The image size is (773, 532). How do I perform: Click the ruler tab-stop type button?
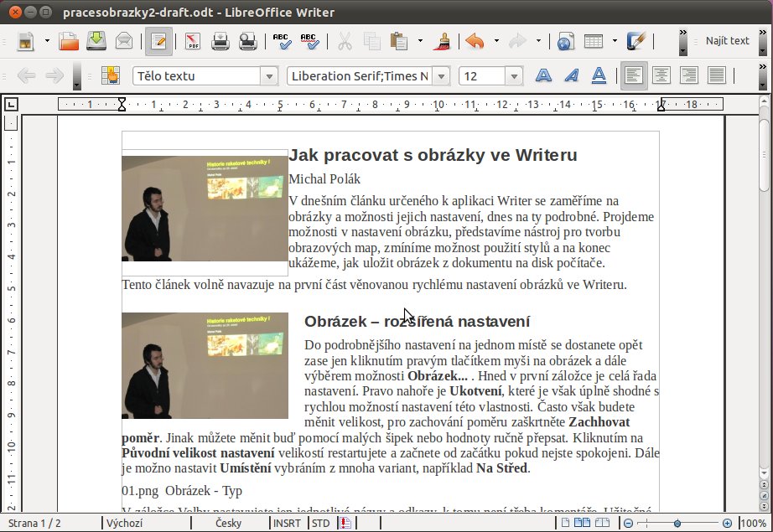[x=11, y=105]
